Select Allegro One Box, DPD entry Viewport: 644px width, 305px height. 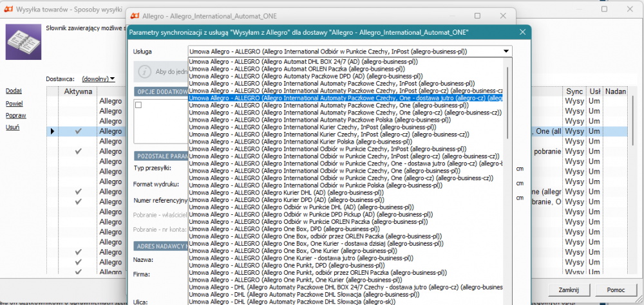[x=284, y=229]
